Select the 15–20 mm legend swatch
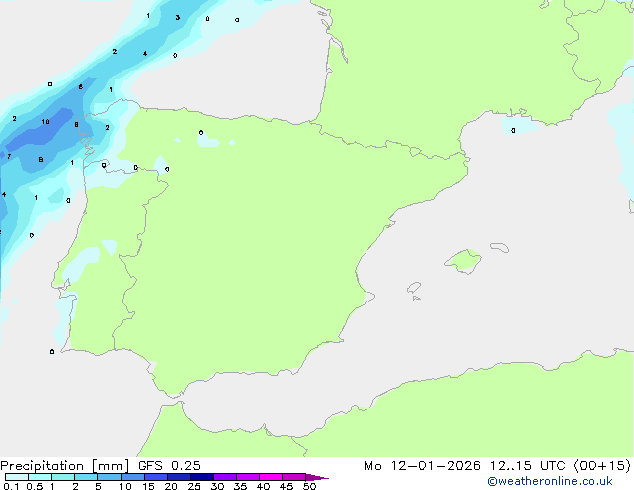The height and width of the screenshot is (490, 634). [x=156, y=477]
